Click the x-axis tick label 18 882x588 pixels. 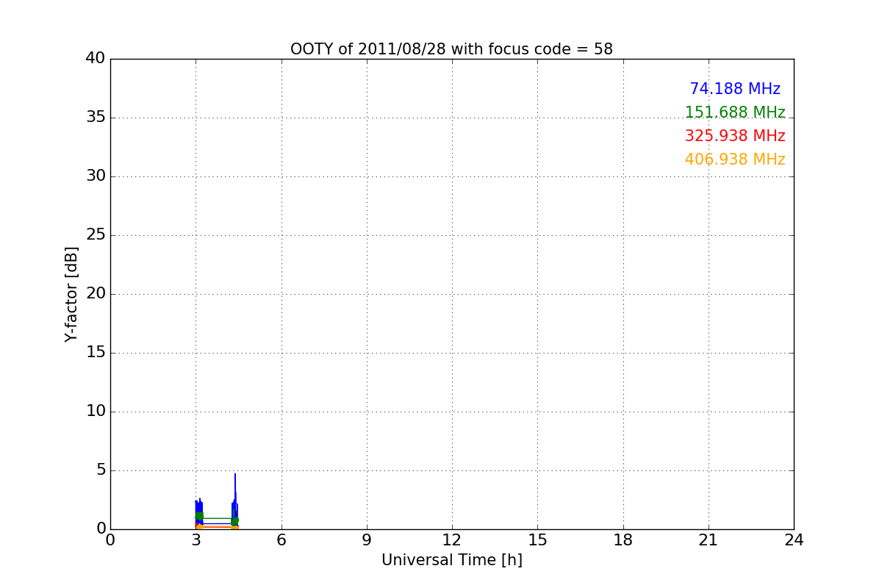(623, 540)
